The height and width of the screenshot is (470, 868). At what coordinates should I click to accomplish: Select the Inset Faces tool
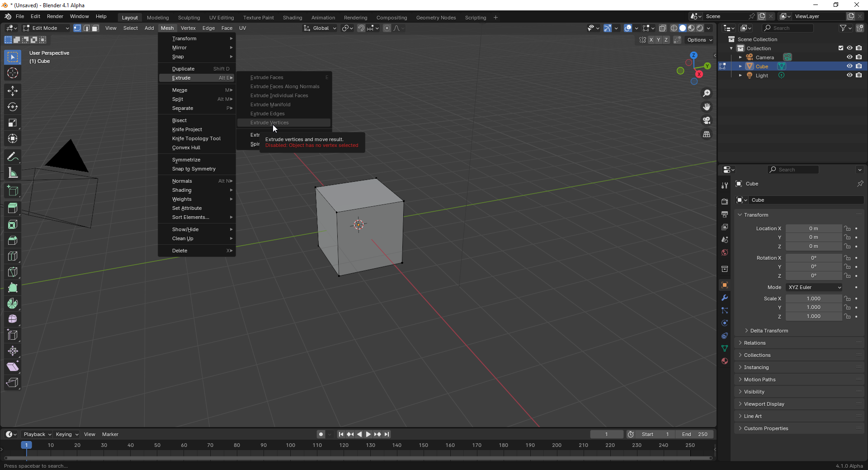coord(13,224)
